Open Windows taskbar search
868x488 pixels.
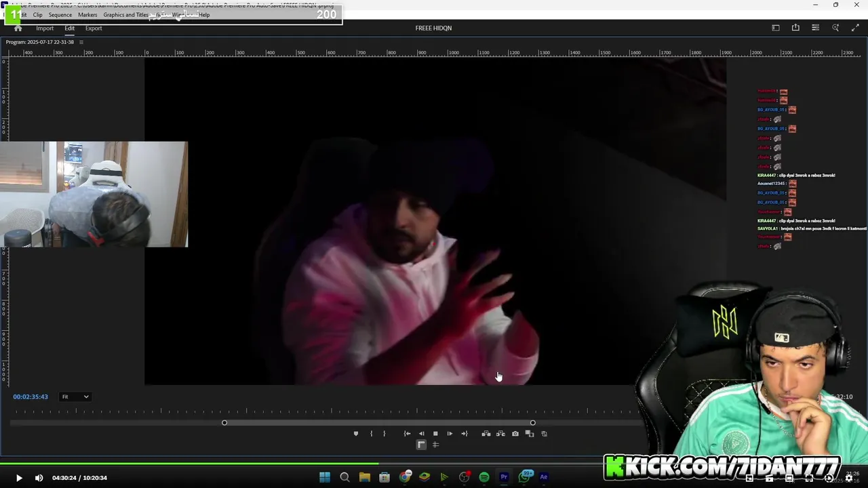[x=344, y=477]
